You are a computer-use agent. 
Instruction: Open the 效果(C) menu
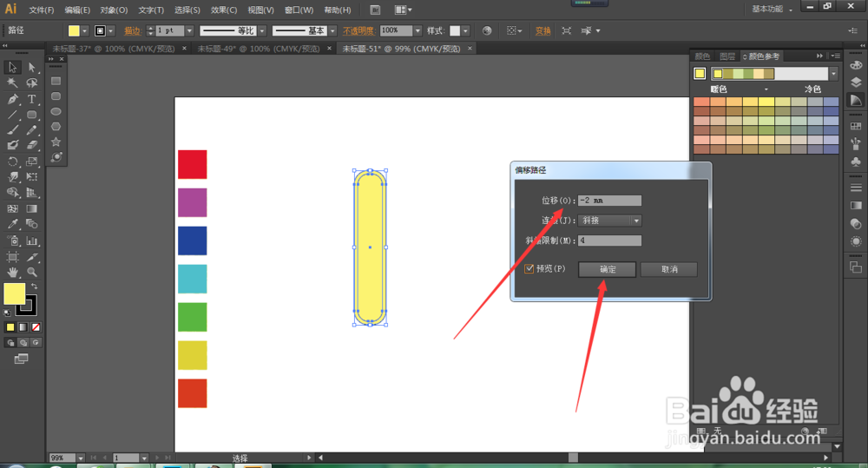tap(224, 10)
